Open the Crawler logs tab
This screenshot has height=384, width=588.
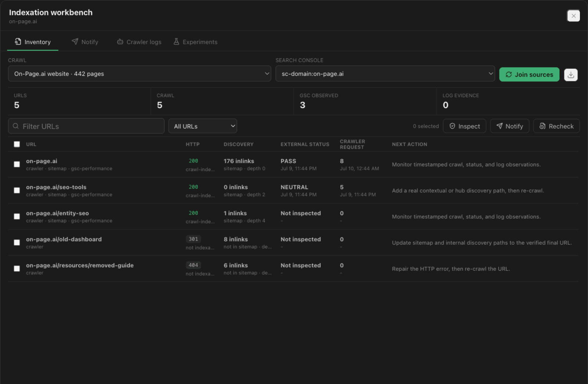coord(139,42)
